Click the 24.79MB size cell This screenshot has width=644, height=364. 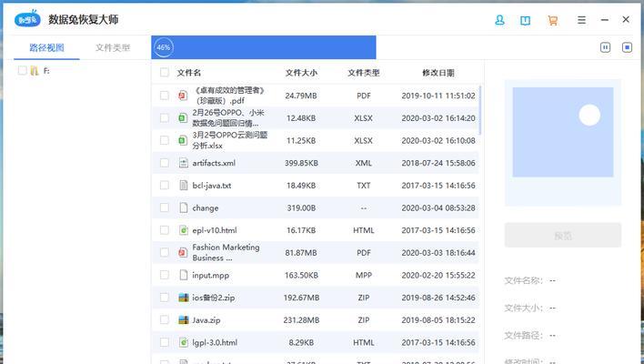301,96
